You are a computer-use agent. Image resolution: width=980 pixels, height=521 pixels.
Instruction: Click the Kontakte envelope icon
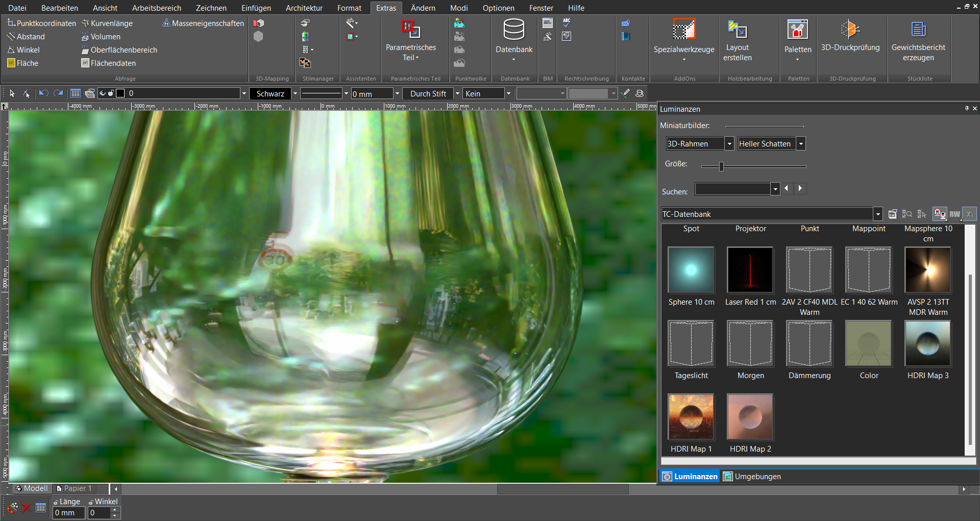click(626, 23)
